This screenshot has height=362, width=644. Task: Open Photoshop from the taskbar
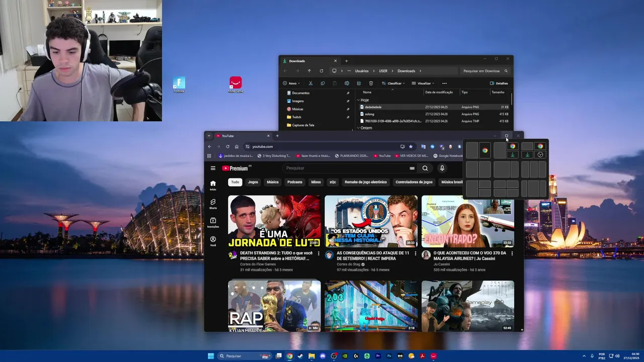(x=389, y=356)
